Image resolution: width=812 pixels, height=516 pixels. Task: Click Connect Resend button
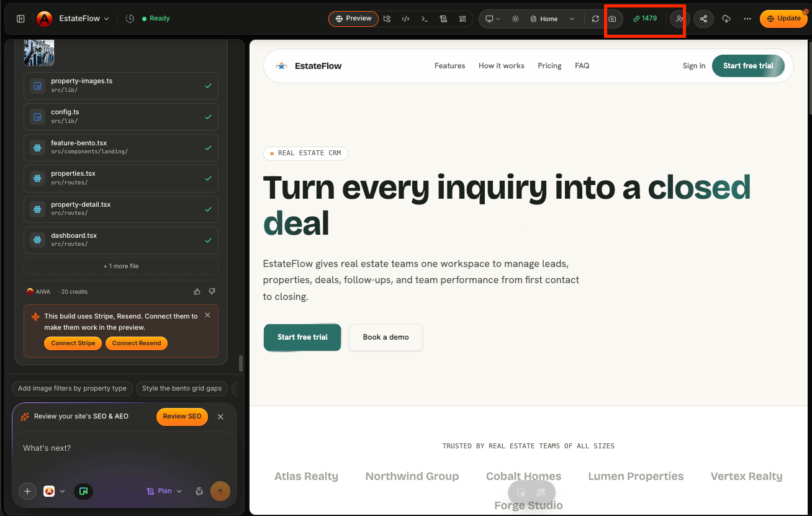137,343
